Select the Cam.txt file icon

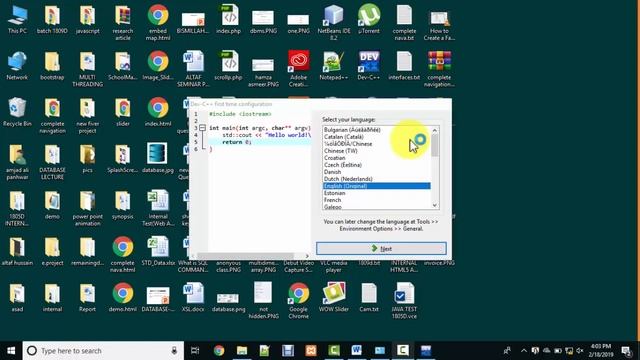369,298
